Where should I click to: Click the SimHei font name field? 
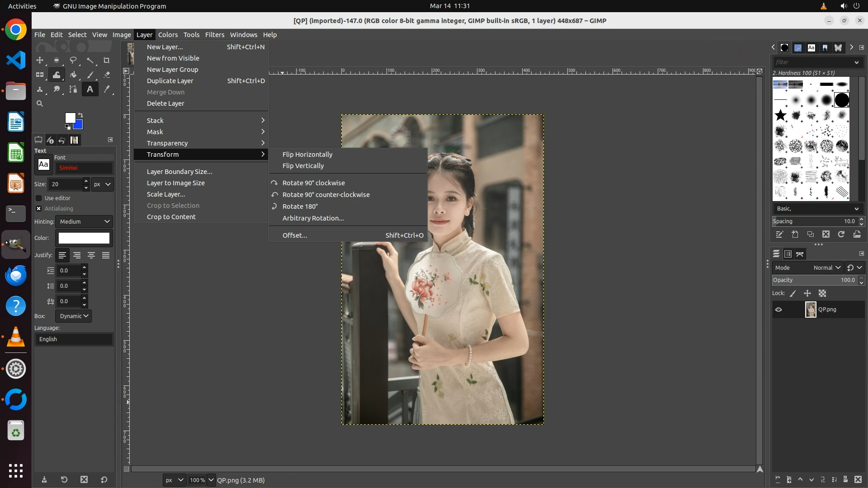click(x=84, y=168)
